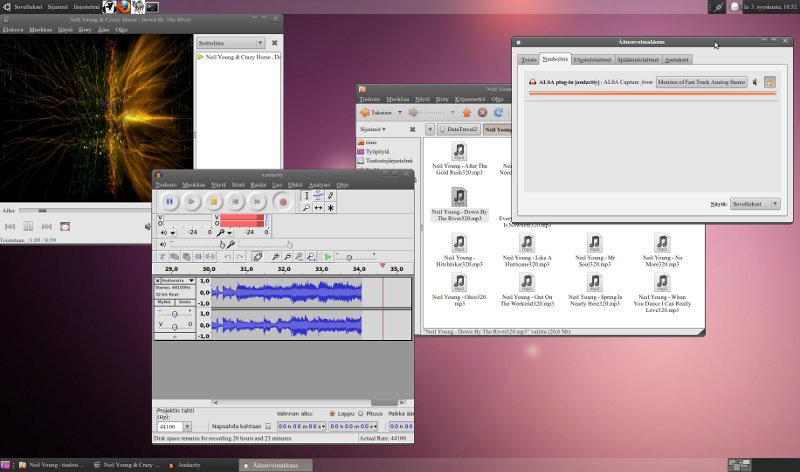Viewport: 800px width, 472px height.
Task: Switch to 'Ulostulolaitteet' tab in volume control
Action: 592,60
